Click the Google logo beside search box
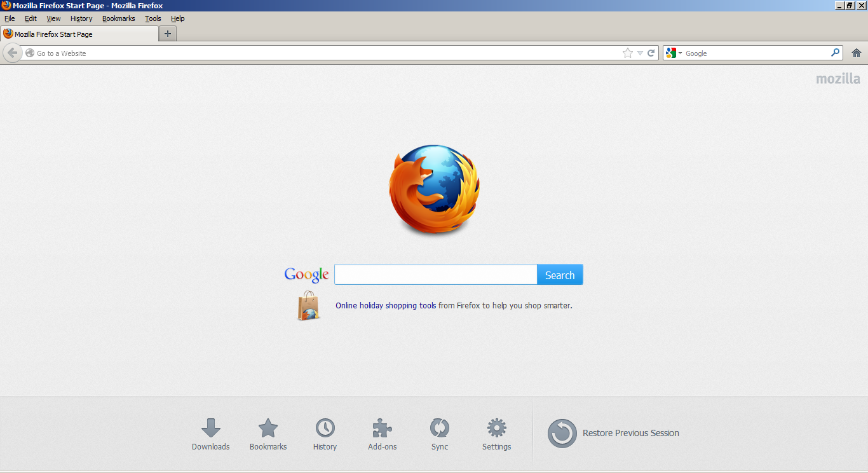The width and height of the screenshot is (868, 473). coord(306,275)
